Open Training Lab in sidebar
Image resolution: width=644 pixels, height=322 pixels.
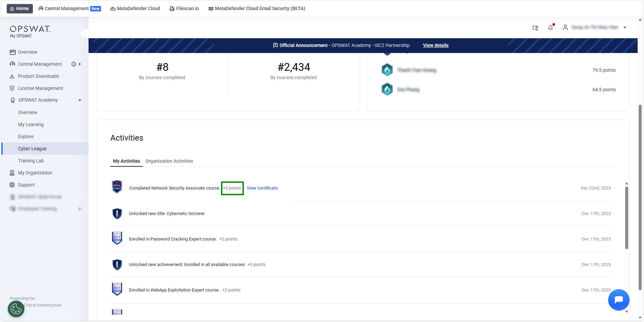(x=31, y=160)
